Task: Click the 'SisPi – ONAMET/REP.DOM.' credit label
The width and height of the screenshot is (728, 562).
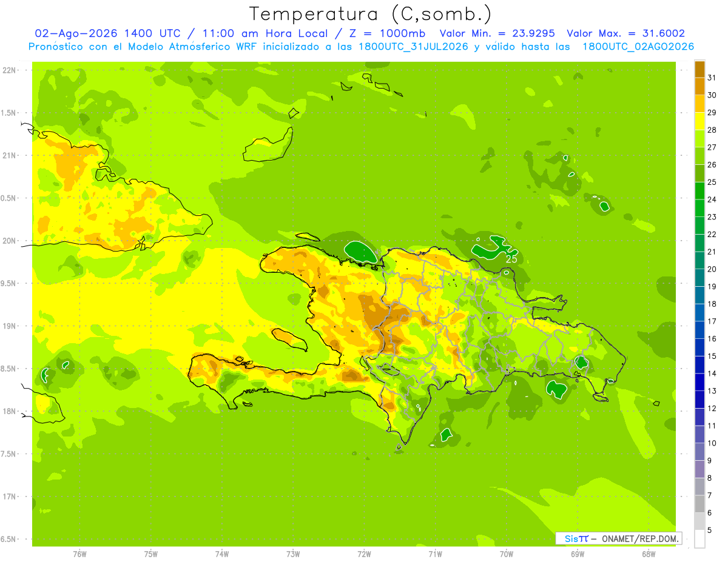Action: point(619,538)
